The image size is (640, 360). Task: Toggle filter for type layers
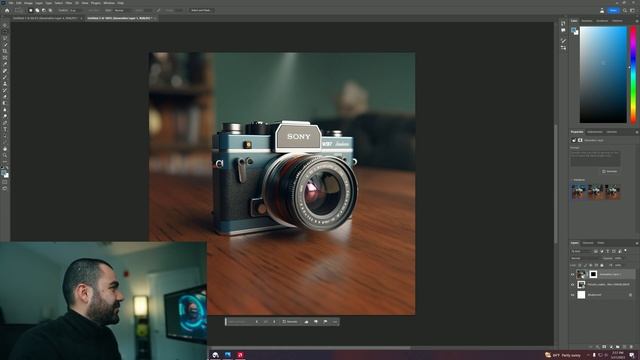point(607,251)
